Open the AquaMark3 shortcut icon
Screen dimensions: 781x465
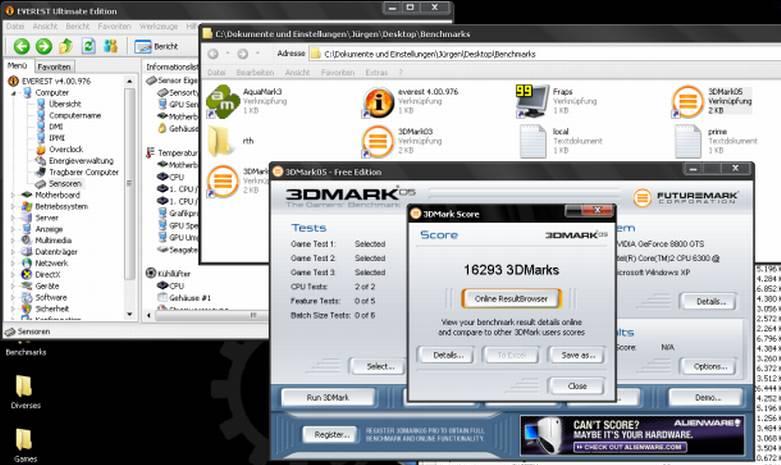223,102
